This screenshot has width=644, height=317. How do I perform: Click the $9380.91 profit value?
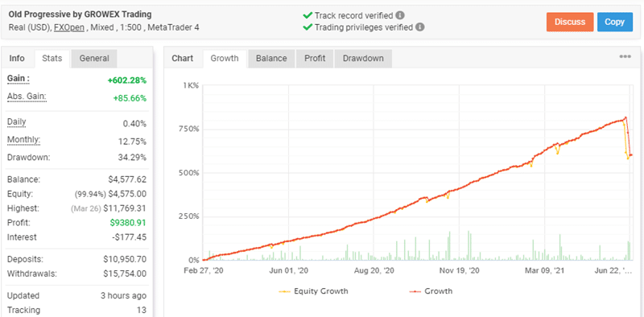point(128,223)
